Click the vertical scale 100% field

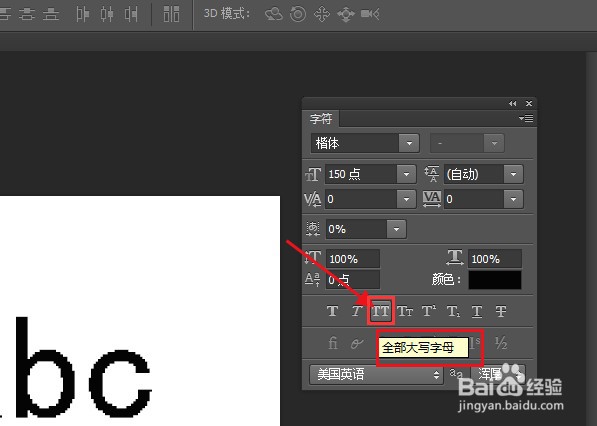pyautogui.click(x=353, y=259)
